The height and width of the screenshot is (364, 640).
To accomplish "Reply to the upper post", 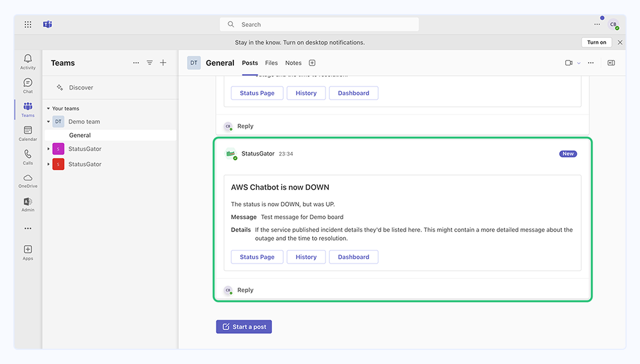I will [x=245, y=126].
